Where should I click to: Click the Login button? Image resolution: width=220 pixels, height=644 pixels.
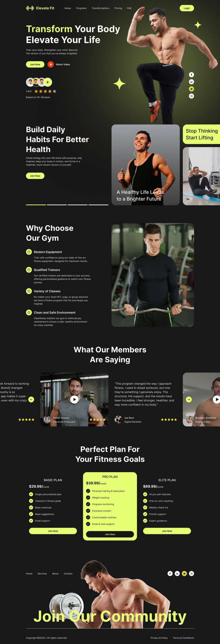pos(187,8)
